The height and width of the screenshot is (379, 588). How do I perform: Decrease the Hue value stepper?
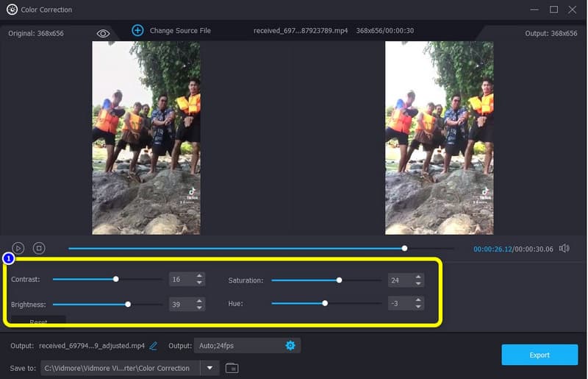[x=418, y=307]
